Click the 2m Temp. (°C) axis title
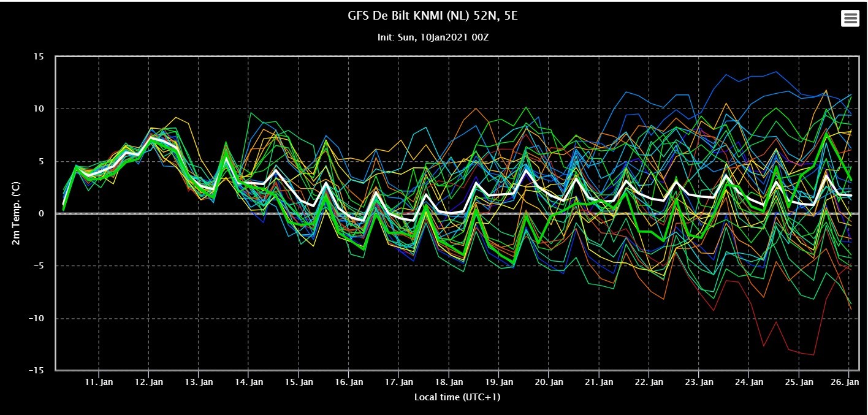Screen dimensions: 868x415 pos(15,213)
